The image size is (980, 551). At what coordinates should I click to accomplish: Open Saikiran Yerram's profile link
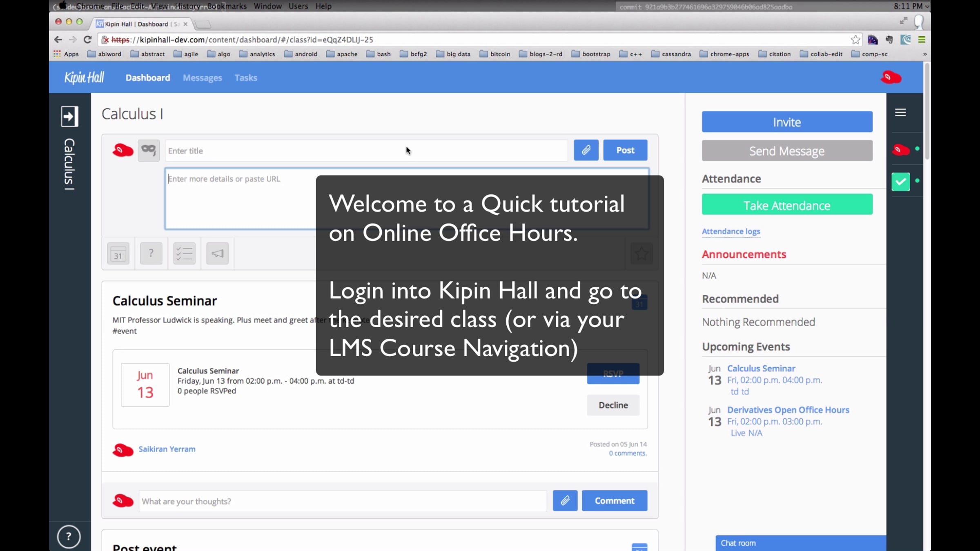167,449
